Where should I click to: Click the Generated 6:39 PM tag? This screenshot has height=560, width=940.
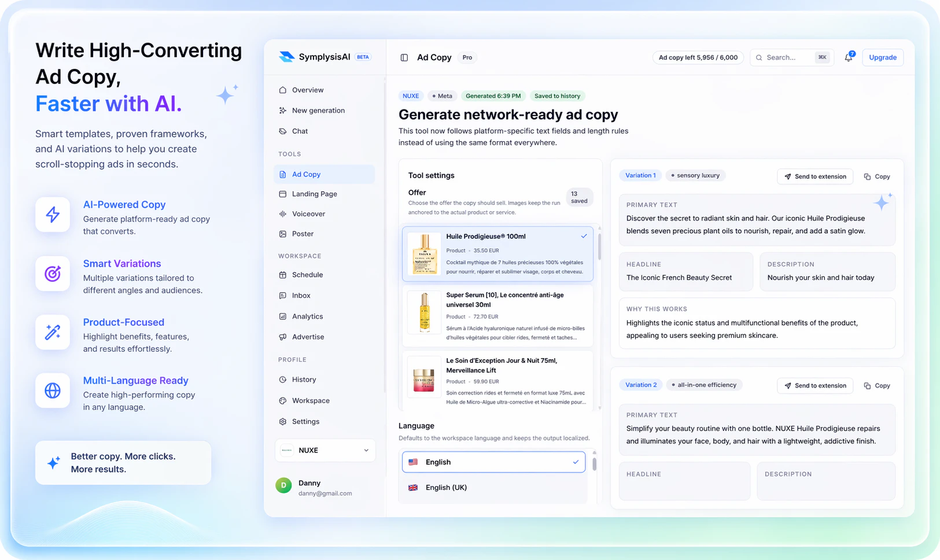point(493,96)
